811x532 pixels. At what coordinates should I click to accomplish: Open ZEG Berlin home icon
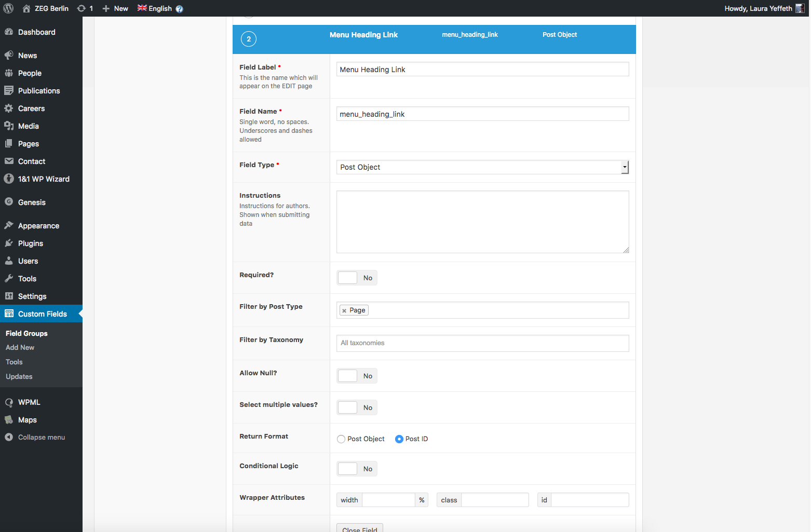tap(26, 8)
